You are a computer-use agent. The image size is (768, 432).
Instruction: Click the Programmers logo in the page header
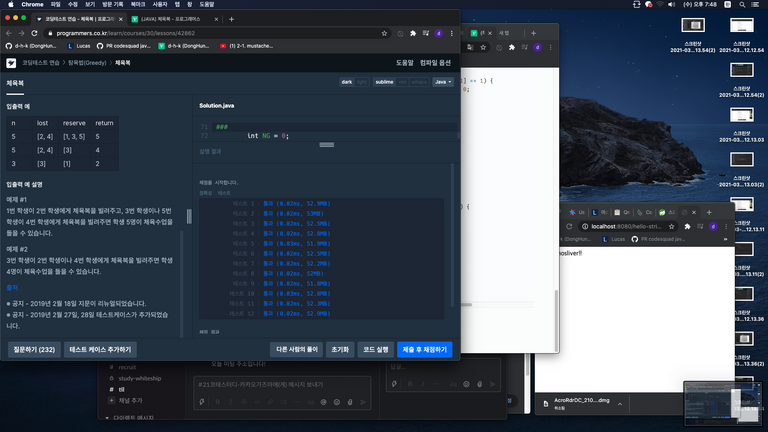[x=11, y=63]
